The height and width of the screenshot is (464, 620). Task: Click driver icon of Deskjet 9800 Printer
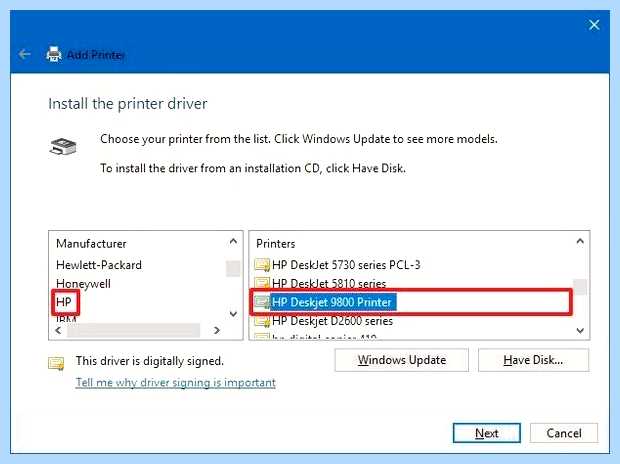(262, 302)
